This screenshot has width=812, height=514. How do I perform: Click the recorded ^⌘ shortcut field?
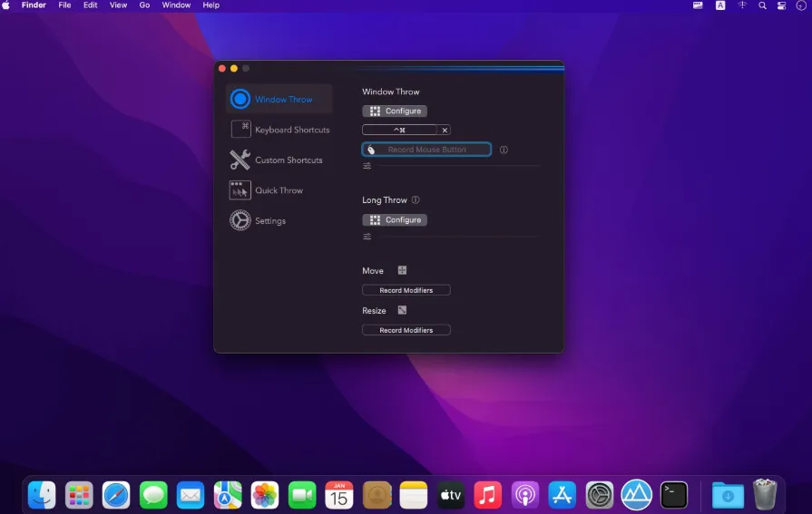tap(399, 130)
